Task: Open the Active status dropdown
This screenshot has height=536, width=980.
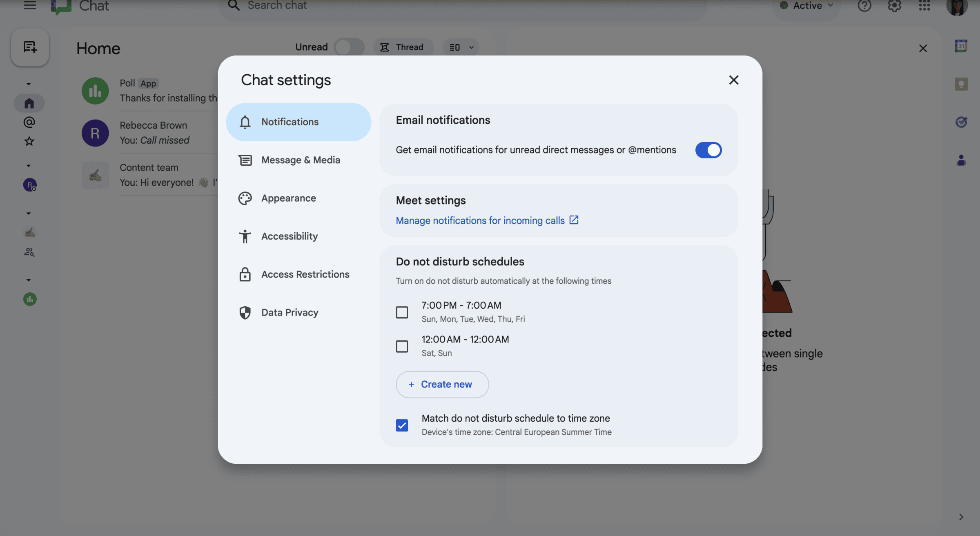Action: click(806, 6)
